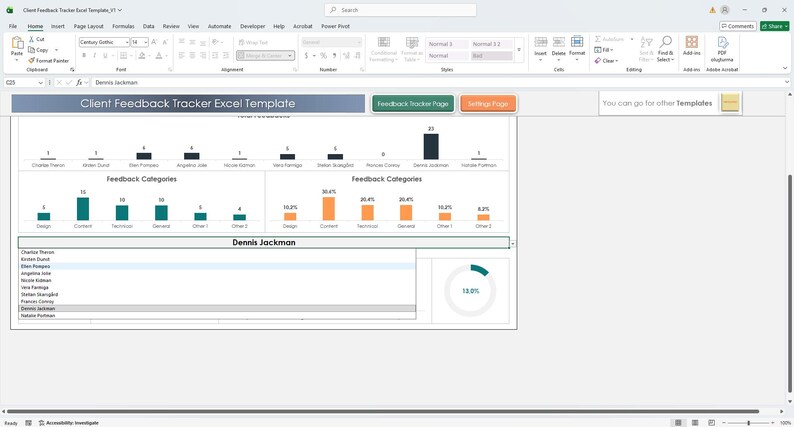794x427 pixels.
Task: Click the Paste icon
Action: coord(17,43)
